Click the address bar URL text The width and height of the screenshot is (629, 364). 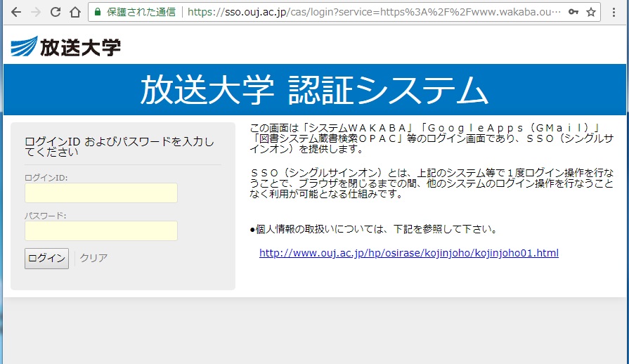375,12
